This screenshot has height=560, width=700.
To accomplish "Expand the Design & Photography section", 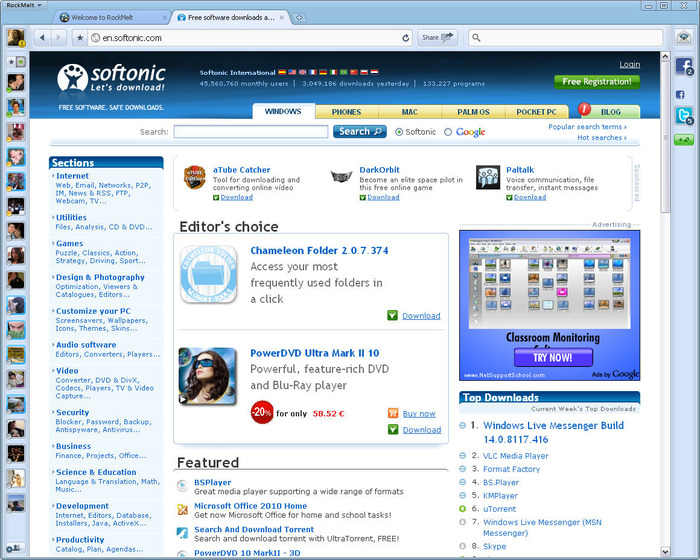I will [100, 277].
